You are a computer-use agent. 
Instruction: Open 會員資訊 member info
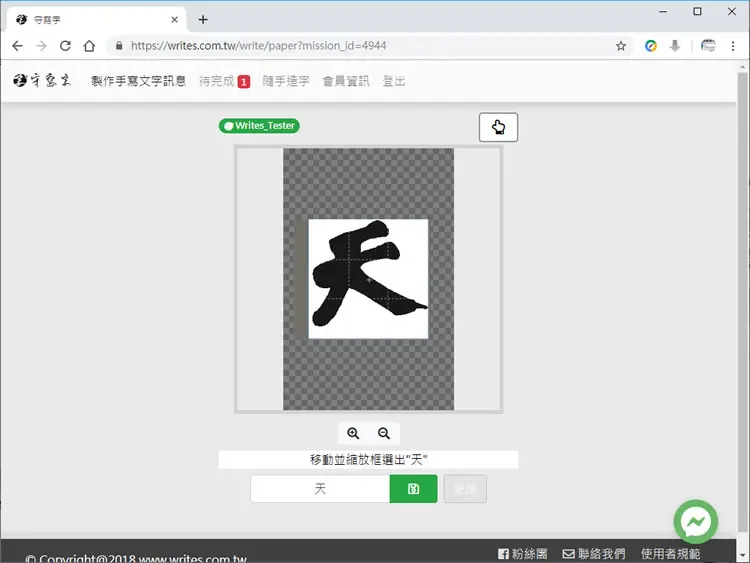346,81
